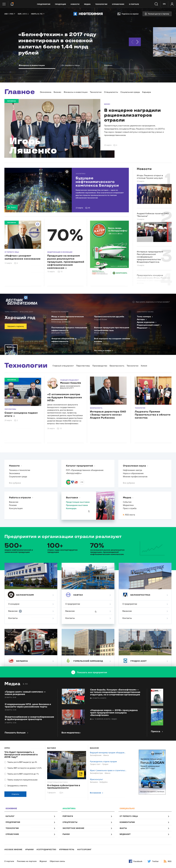Click the Нефтехимия site logo
The width and height of the screenshot is (176, 868).
[88, 14]
